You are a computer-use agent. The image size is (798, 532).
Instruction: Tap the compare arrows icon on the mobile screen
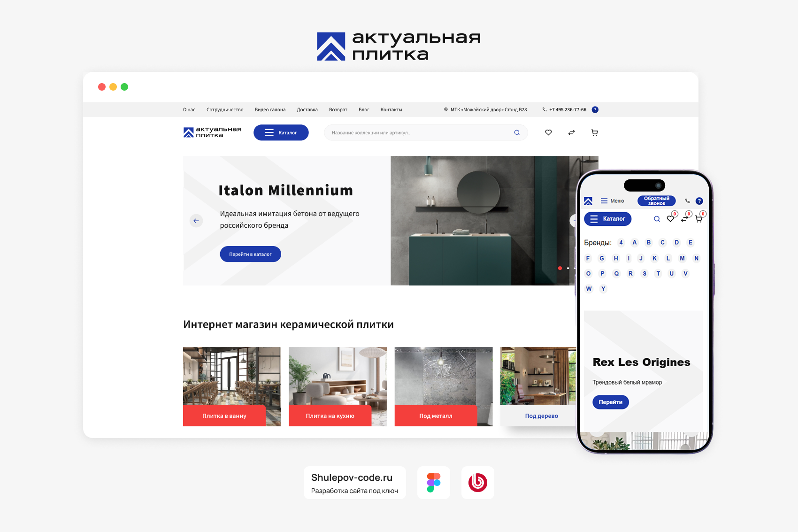[684, 219]
